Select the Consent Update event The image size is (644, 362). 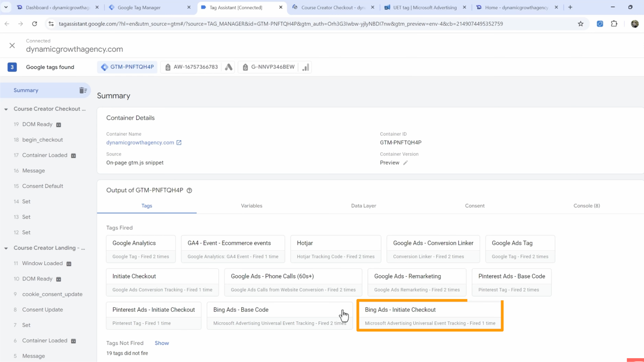click(x=42, y=309)
